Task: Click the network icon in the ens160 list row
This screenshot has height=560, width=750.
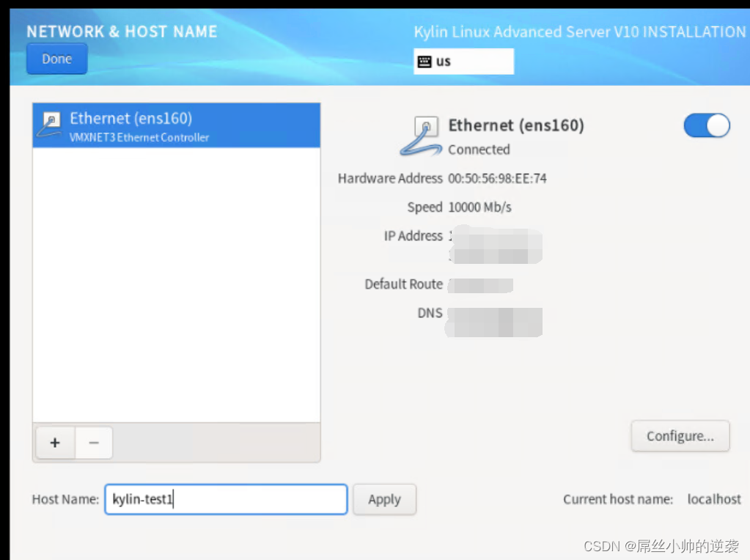Action: [50, 125]
